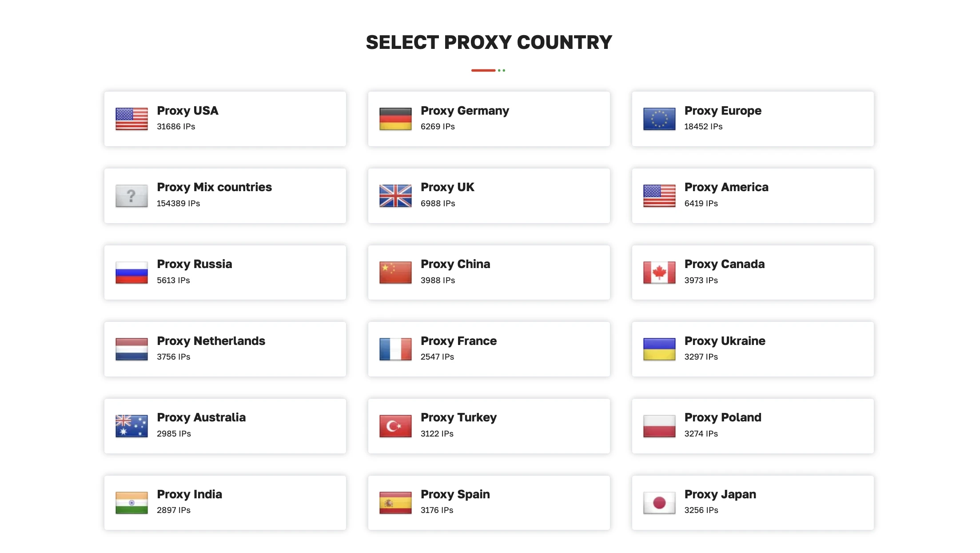Click the Germany flag icon
Screen dimensions: 980x553
click(395, 119)
